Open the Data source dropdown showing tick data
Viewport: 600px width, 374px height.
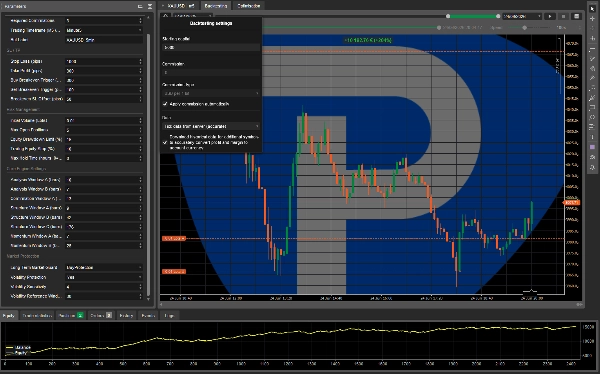pos(211,126)
